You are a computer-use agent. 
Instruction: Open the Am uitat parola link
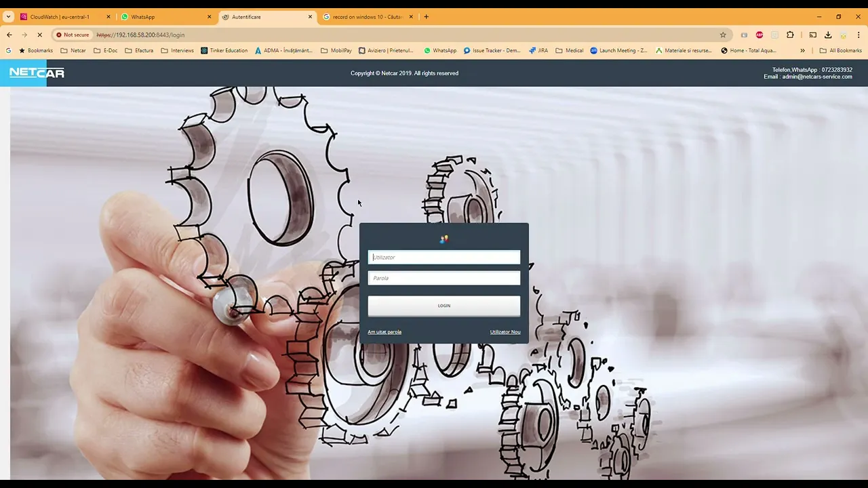click(384, 332)
